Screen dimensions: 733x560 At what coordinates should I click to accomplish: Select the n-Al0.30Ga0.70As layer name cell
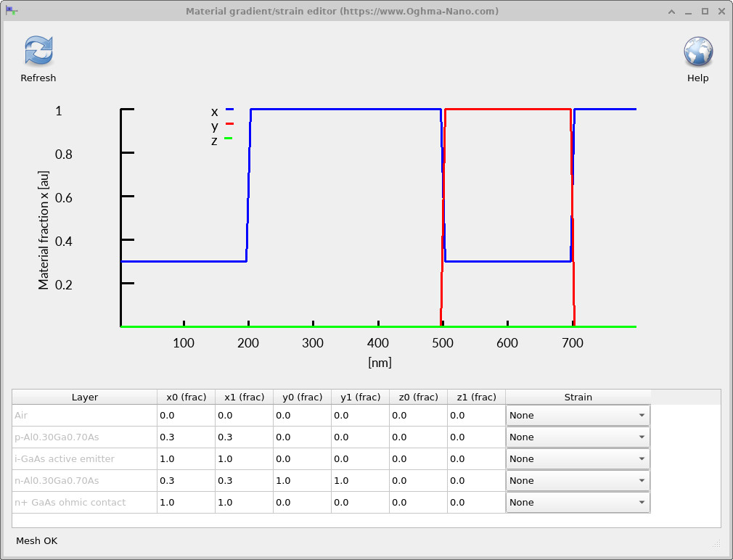coord(85,481)
